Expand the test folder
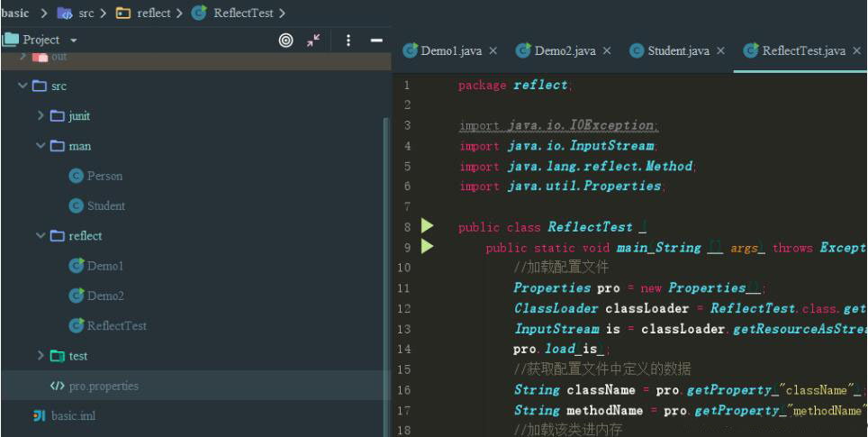This screenshot has width=868, height=437. coord(41,356)
